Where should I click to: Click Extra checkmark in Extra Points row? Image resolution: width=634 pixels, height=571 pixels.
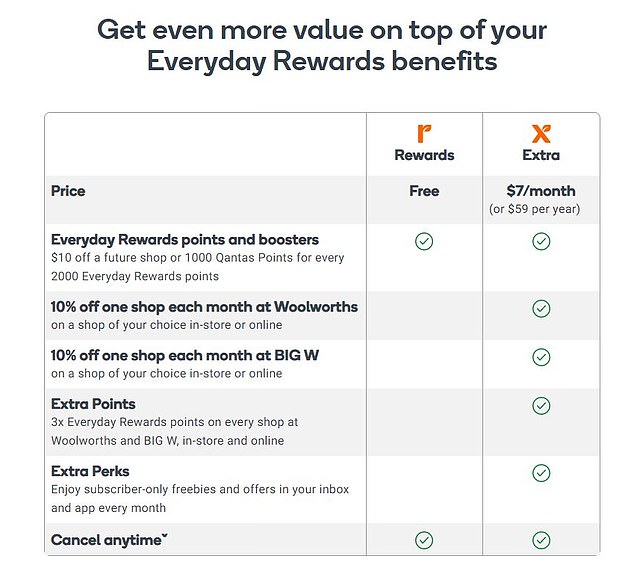(541, 406)
